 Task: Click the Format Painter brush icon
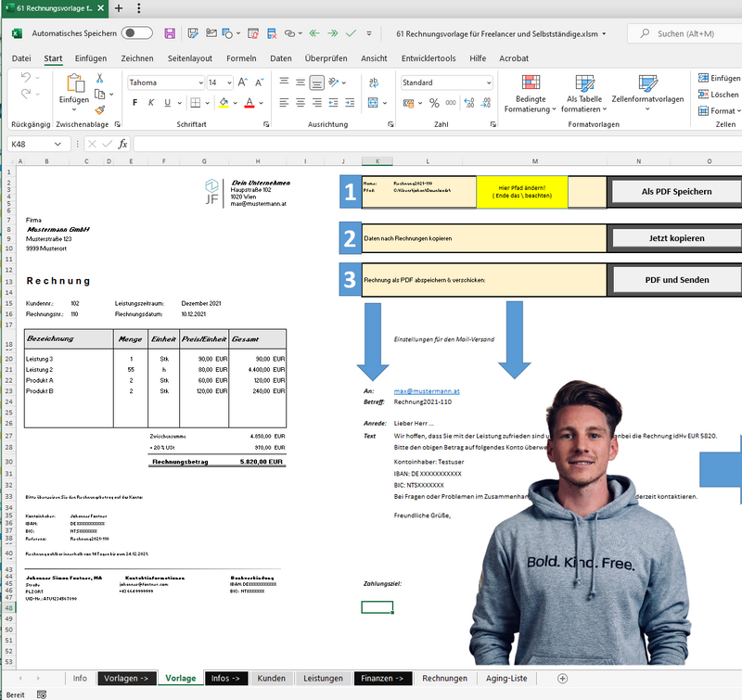pyautogui.click(x=99, y=110)
